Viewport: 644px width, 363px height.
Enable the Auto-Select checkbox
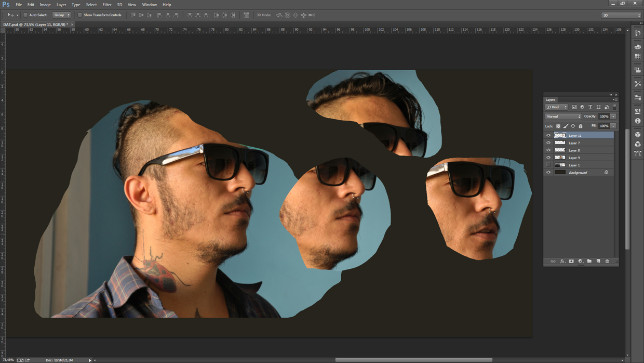click(x=25, y=15)
